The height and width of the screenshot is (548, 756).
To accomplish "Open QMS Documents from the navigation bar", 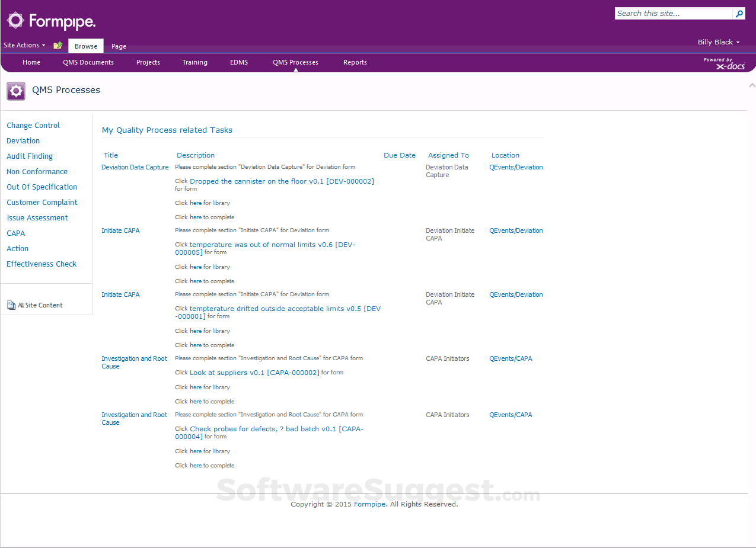I will 88,62.
